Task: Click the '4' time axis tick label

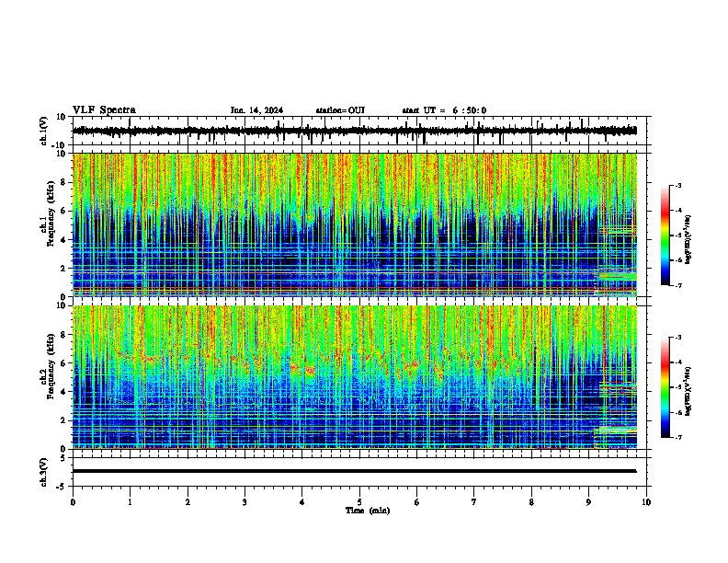Action: click(x=302, y=502)
